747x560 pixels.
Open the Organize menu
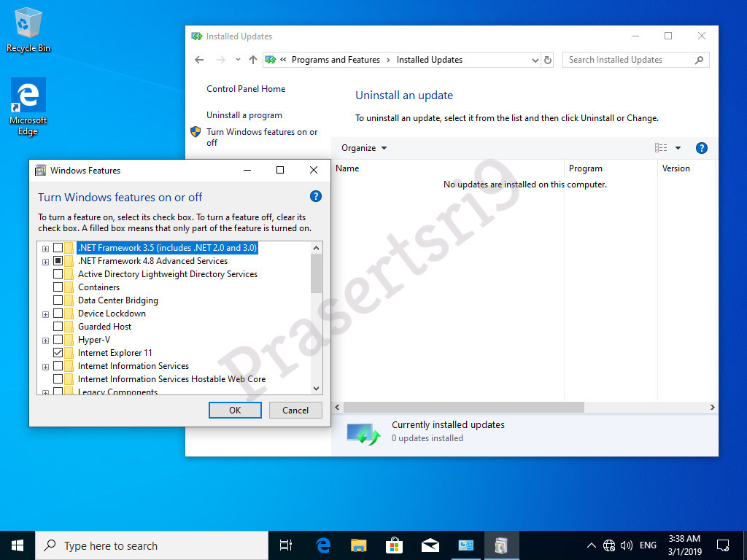[365, 148]
